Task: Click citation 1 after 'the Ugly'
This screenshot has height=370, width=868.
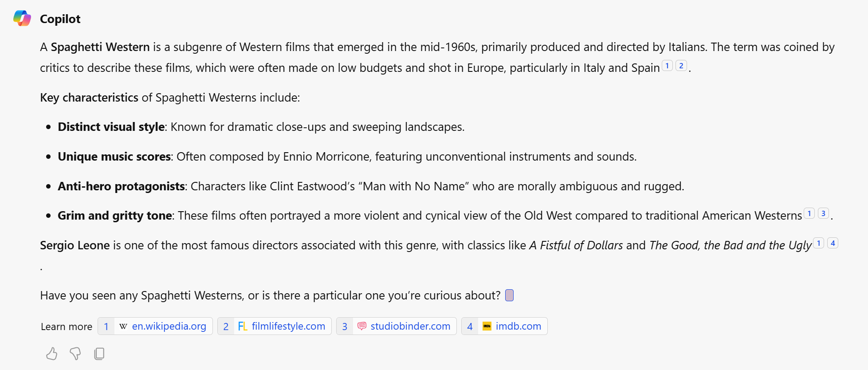Action: 819,243
